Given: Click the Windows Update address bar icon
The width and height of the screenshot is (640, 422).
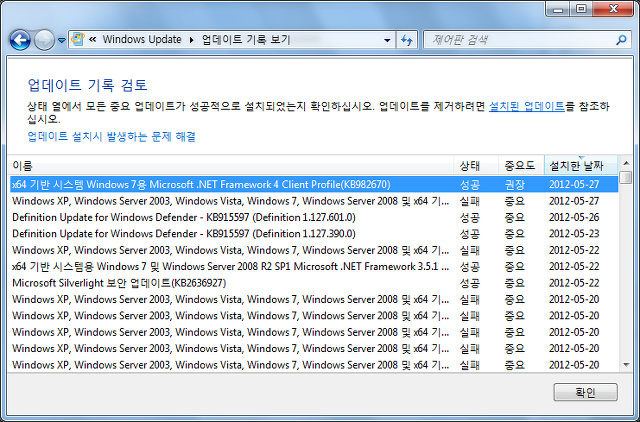Looking at the screenshot, I should coord(78,40).
